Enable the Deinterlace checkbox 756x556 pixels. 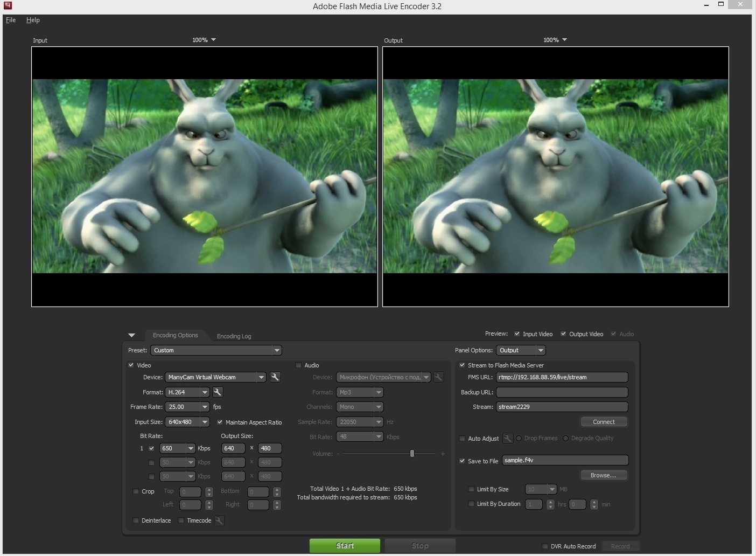tap(136, 520)
